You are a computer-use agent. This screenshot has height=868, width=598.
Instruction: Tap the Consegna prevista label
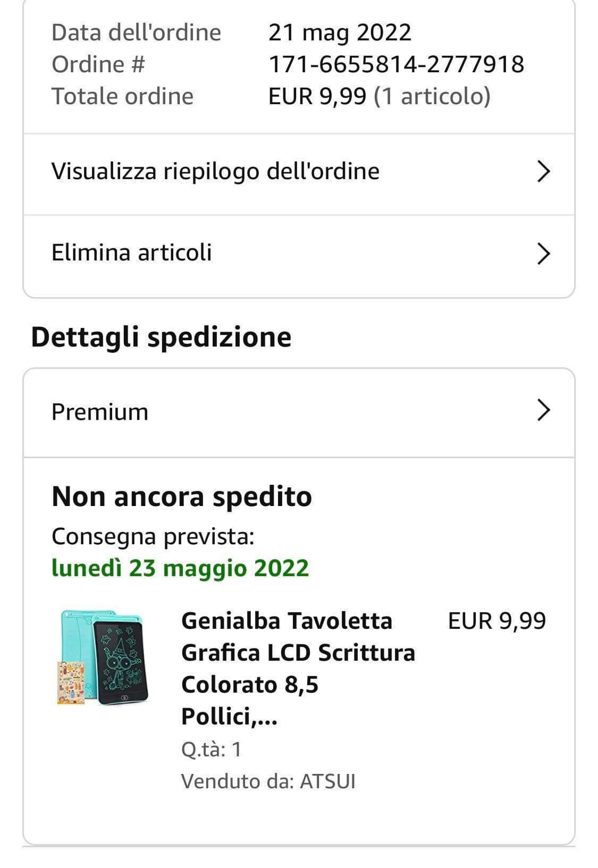(153, 537)
